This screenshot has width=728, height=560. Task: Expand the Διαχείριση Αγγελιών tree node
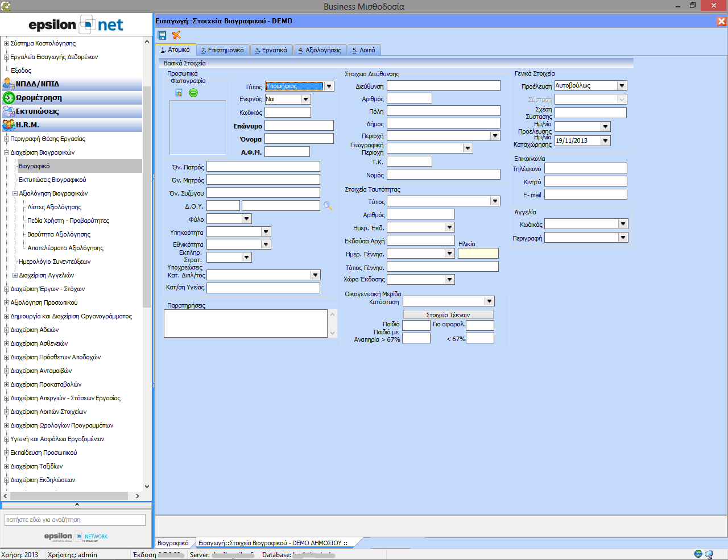pyautogui.click(x=15, y=275)
